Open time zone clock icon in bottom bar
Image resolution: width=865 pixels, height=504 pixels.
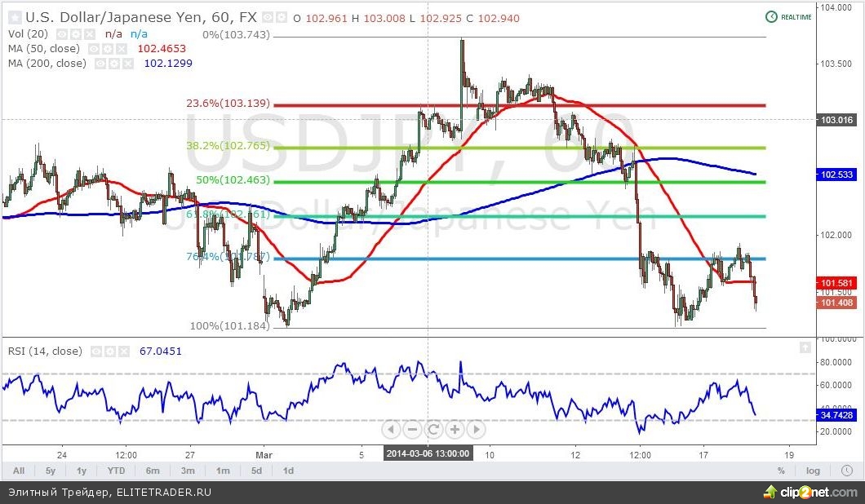pyautogui.click(x=847, y=471)
